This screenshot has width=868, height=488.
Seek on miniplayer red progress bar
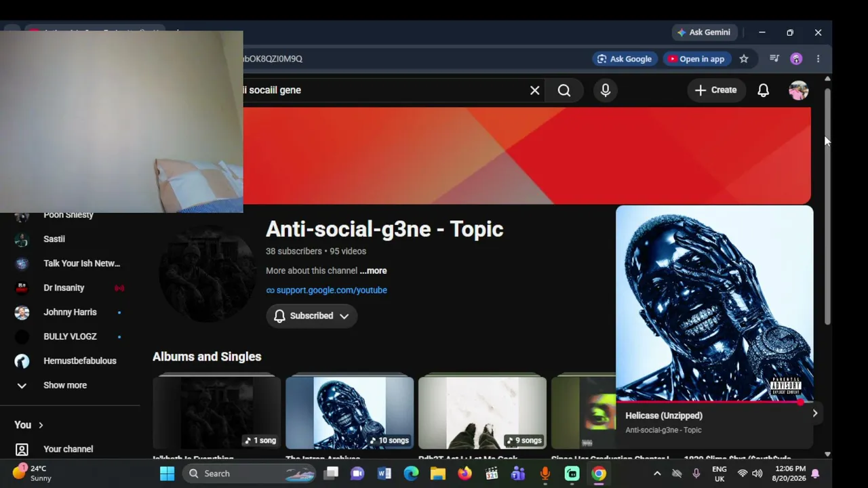[714, 402]
